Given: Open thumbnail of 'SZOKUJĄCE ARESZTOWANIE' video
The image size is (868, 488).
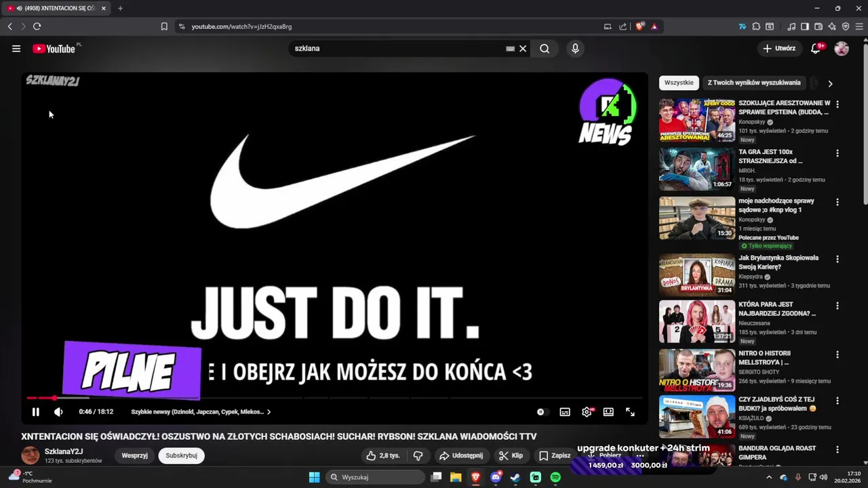Looking at the screenshot, I should pos(697,120).
